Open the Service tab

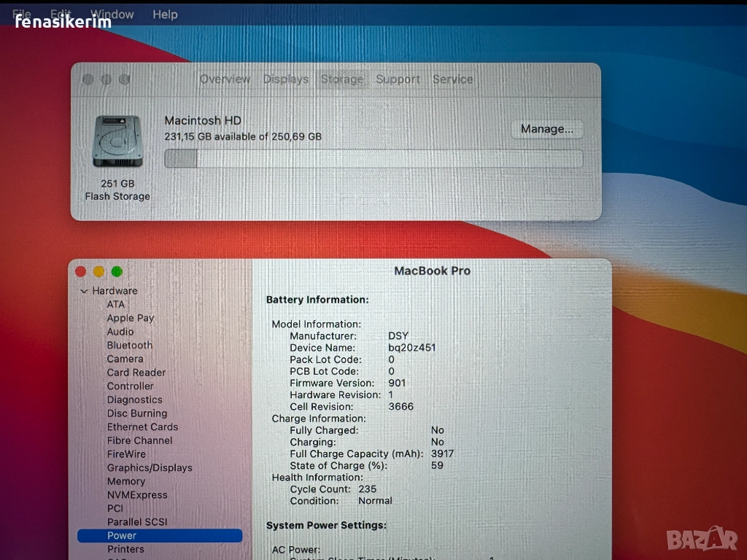tap(452, 79)
